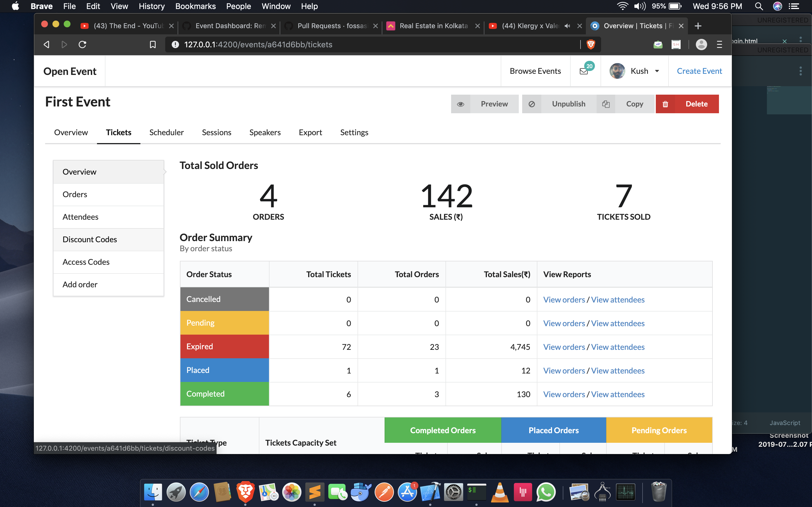This screenshot has width=812, height=507.
Task: Click the mail notifications icon with badge 20
Action: tap(584, 71)
